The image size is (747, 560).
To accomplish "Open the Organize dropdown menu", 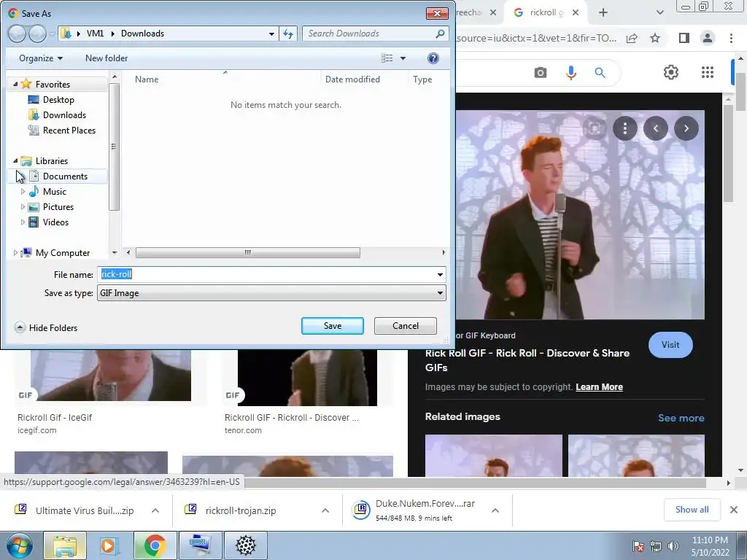I will tap(41, 58).
